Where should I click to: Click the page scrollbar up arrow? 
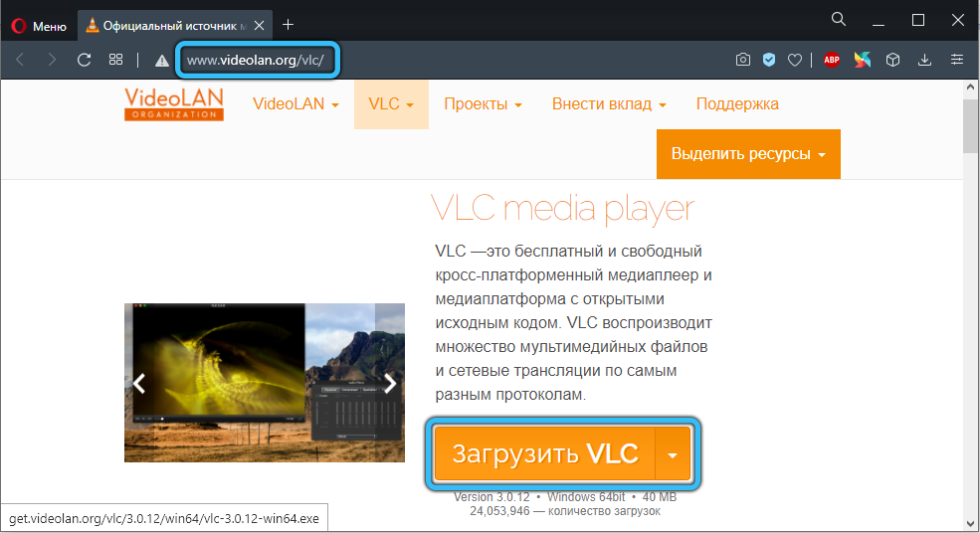click(971, 88)
